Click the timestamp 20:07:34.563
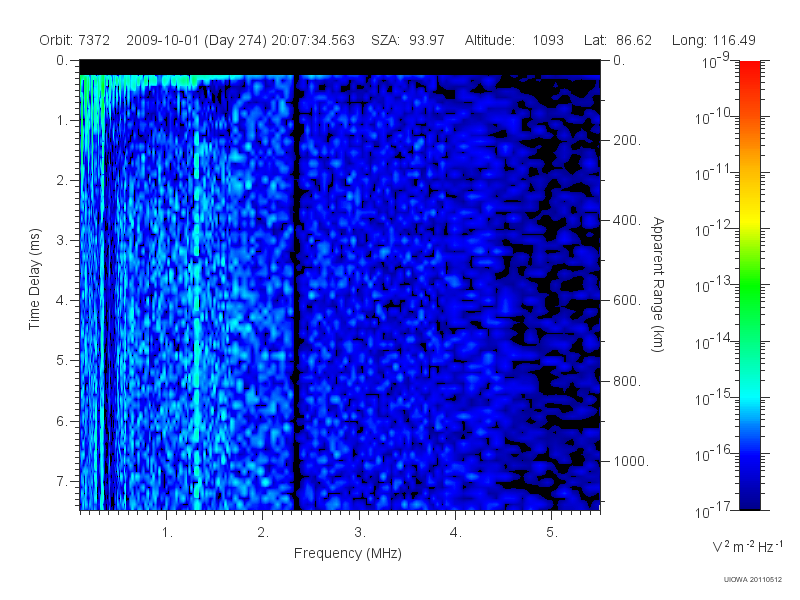The height and width of the screenshot is (600, 800). pyautogui.click(x=313, y=40)
